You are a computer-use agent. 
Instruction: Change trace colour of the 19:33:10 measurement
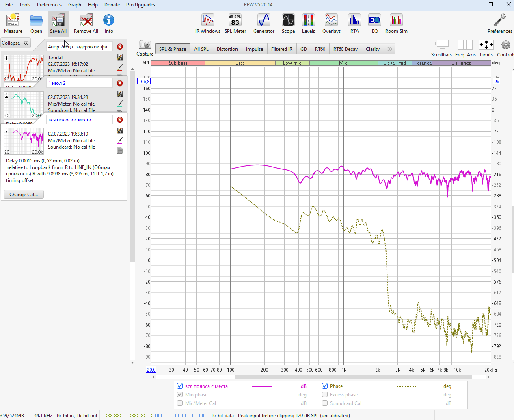120,140
